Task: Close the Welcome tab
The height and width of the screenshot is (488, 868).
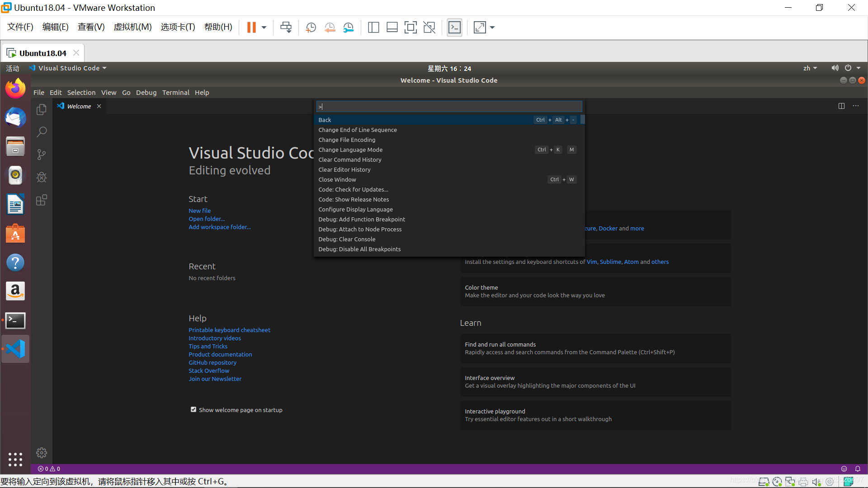Action: pos(99,106)
